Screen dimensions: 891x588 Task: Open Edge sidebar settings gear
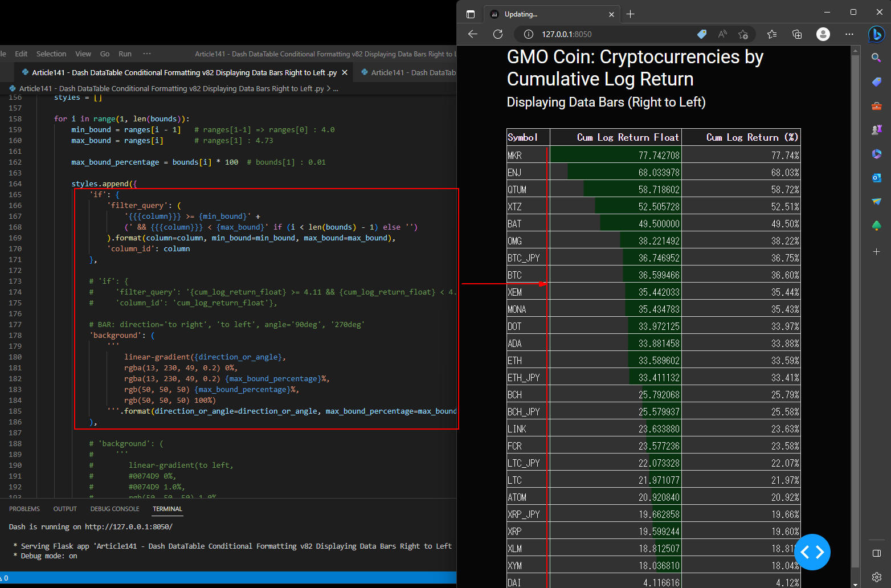pyautogui.click(x=876, y=577)
